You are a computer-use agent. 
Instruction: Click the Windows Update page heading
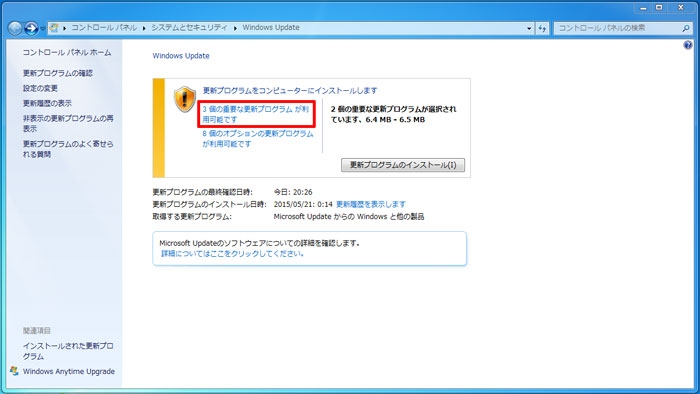tap(181, 56)
